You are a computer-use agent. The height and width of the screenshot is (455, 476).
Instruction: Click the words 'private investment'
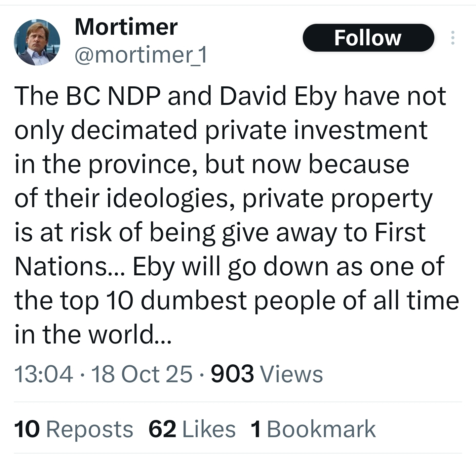pyautogui.click(x=317, y=130)
